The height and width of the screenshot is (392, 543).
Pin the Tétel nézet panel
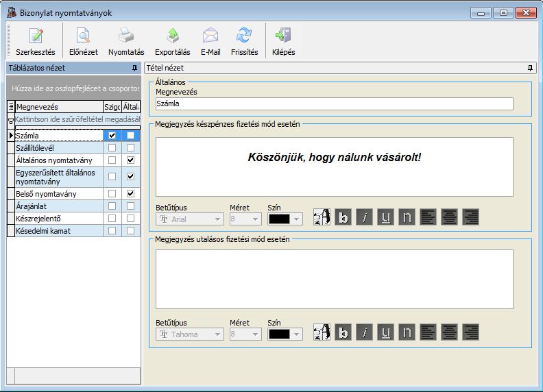[530, 68]
